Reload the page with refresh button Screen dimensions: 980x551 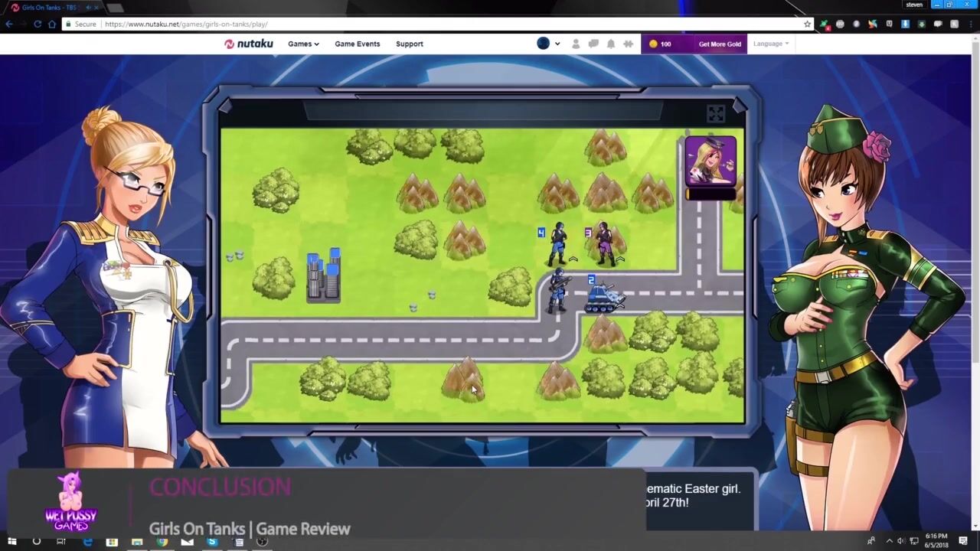click(37, 24)
